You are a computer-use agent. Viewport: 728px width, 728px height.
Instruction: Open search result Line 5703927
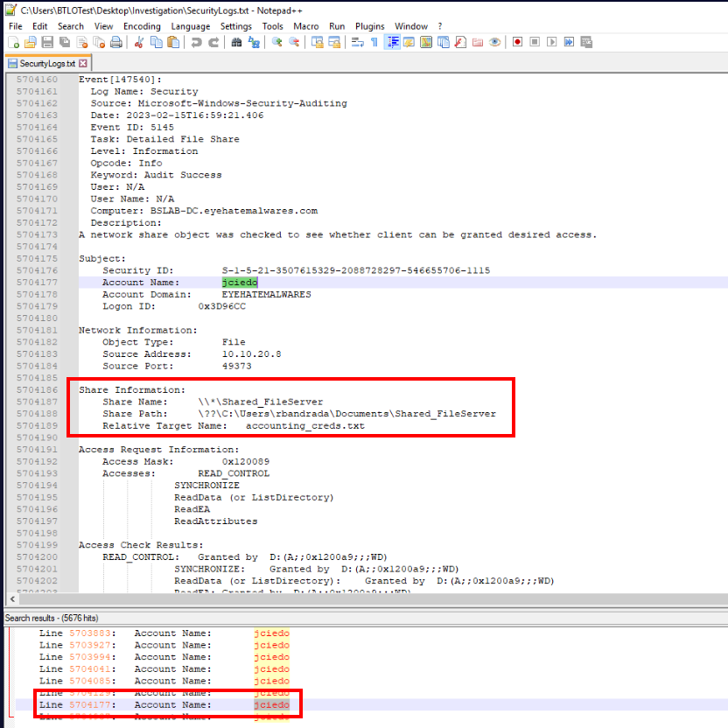click(164, 645)
